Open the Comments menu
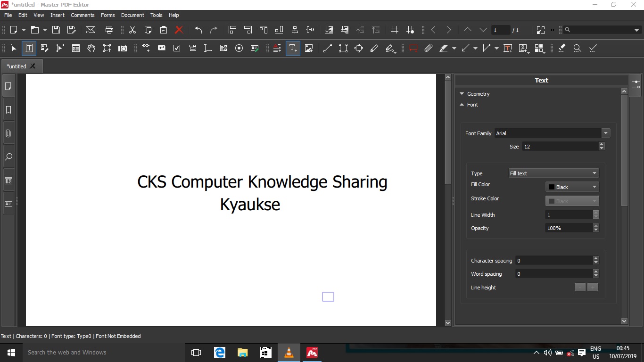 tap(83, 15)
